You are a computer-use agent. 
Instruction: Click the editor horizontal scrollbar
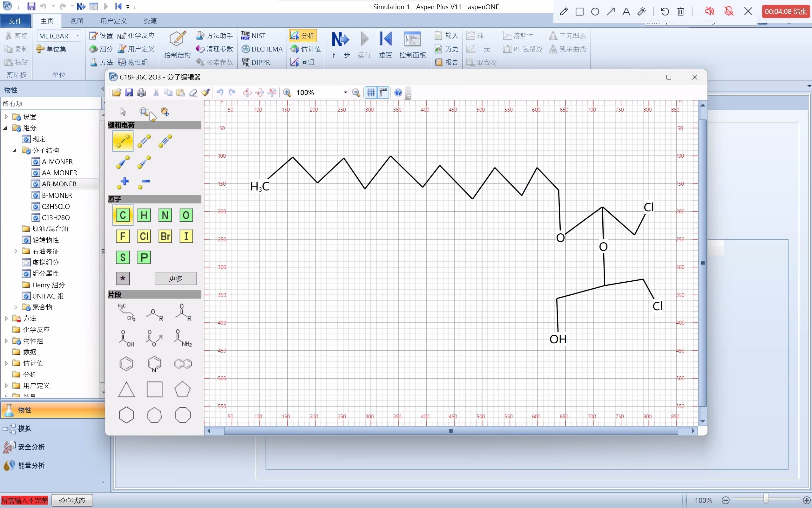451,431
